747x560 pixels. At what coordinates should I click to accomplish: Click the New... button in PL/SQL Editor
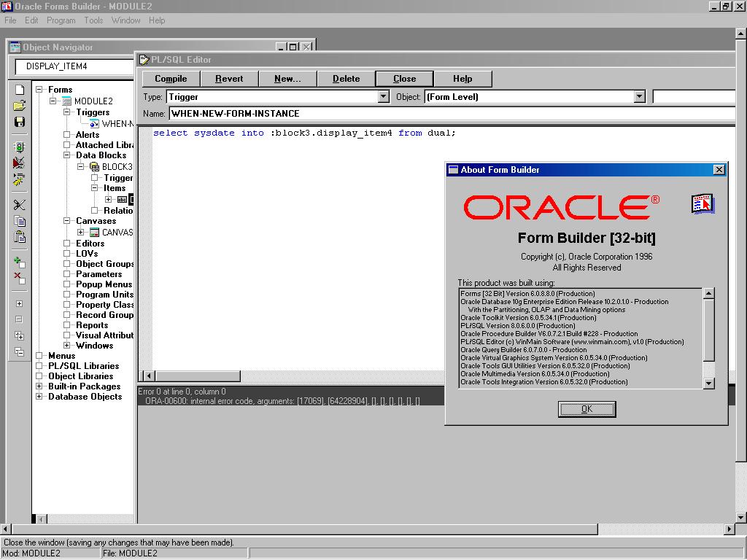[287, 79]
